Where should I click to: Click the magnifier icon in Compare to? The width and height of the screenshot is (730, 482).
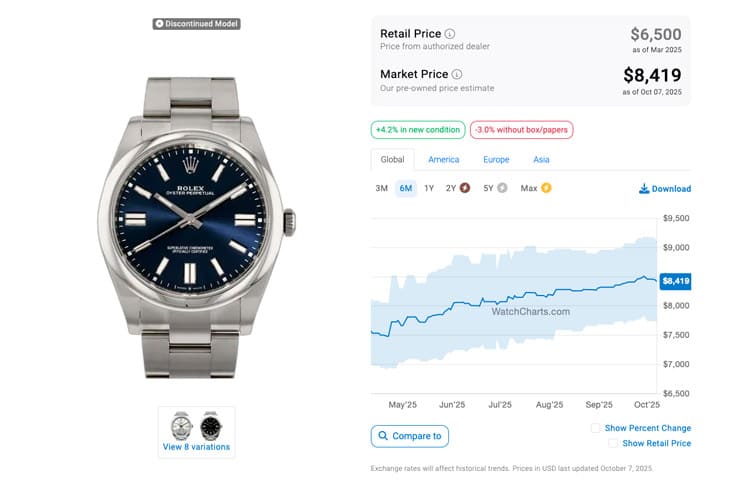pyautogui.click(x=383, y=436)
